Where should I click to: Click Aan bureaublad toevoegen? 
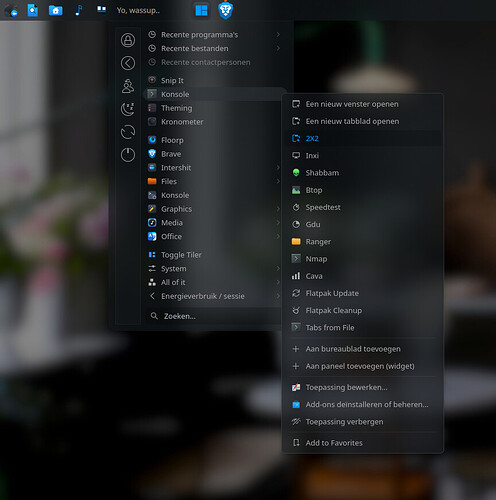[x=364, y=349]
